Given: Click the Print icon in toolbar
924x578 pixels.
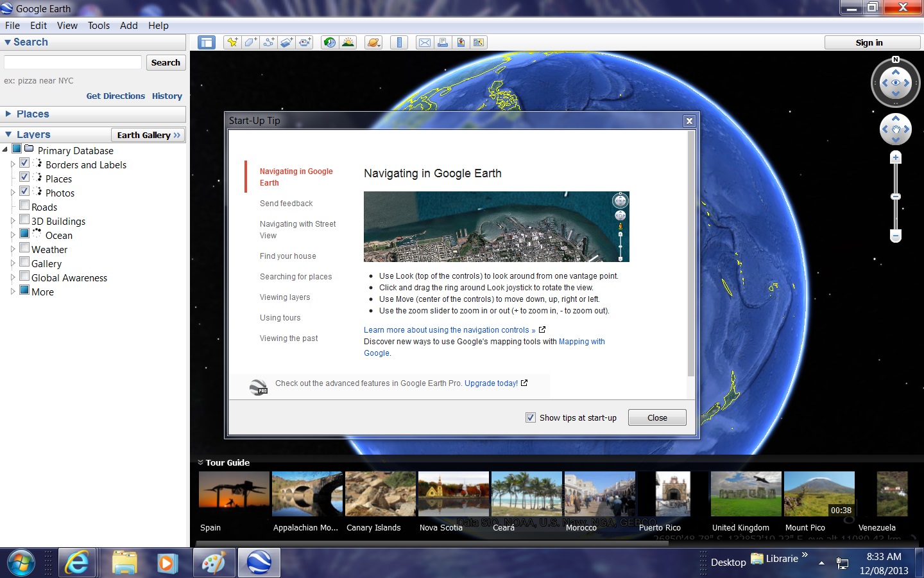Looking at the screenshot, I should (443, 42).
